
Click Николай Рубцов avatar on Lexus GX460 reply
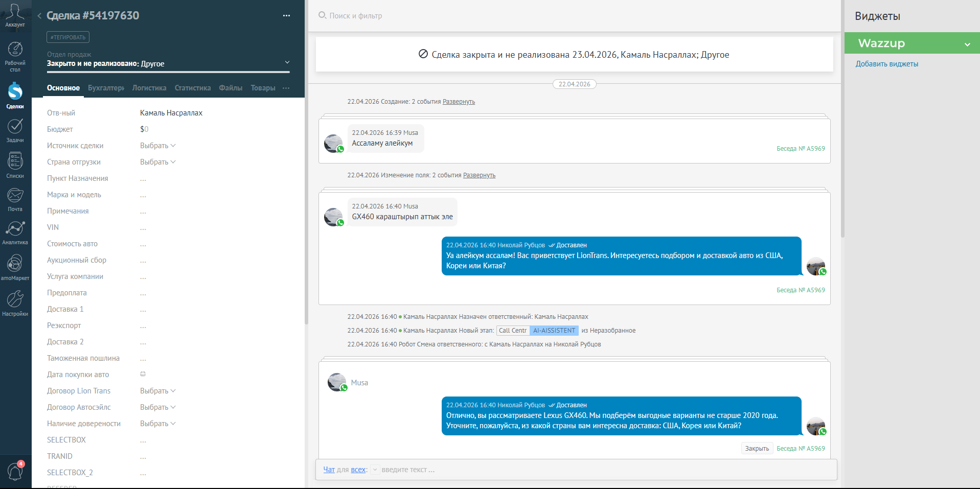coord(816,426)
